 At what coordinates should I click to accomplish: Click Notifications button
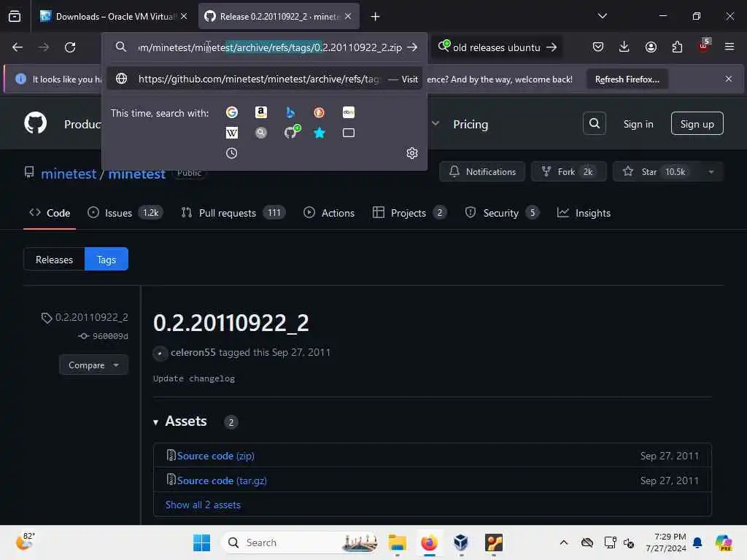(482, 172)
